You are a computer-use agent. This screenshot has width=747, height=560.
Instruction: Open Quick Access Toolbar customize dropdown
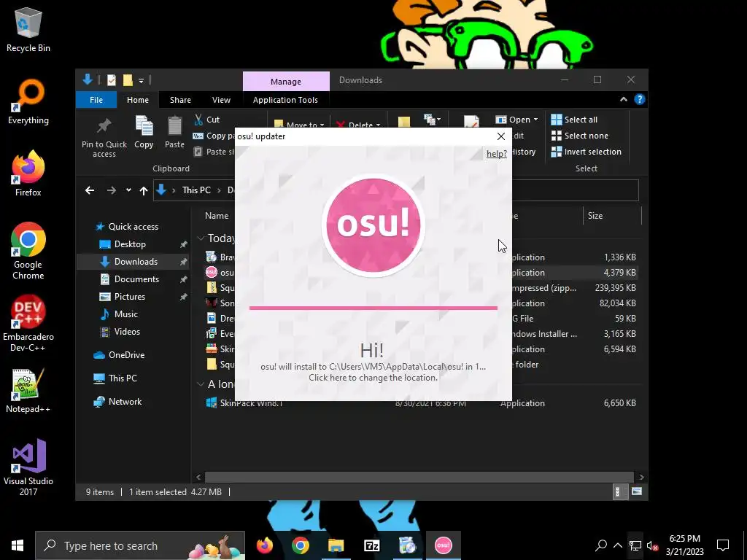[x=141, y=80]
